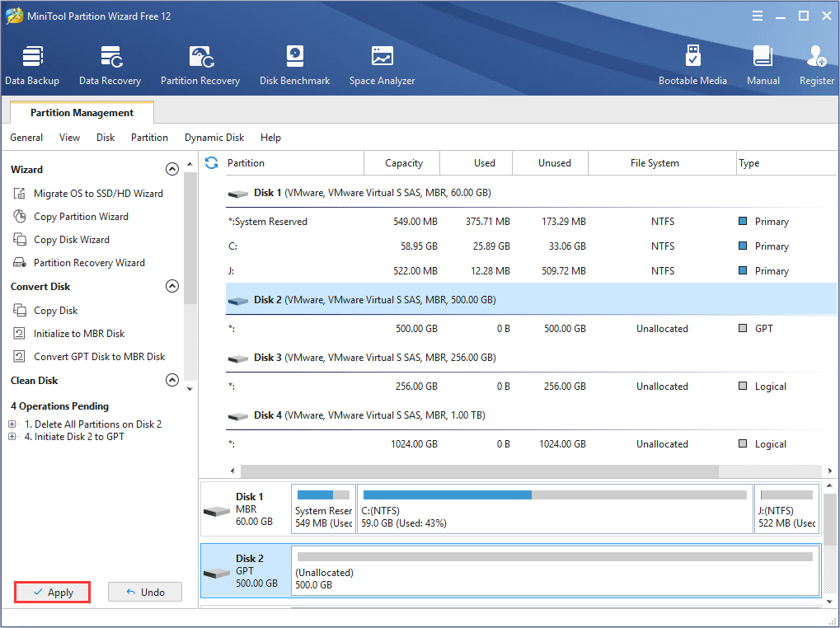Launch the Data Recovery tool
840x628 pixels.
tap(110, 66)
